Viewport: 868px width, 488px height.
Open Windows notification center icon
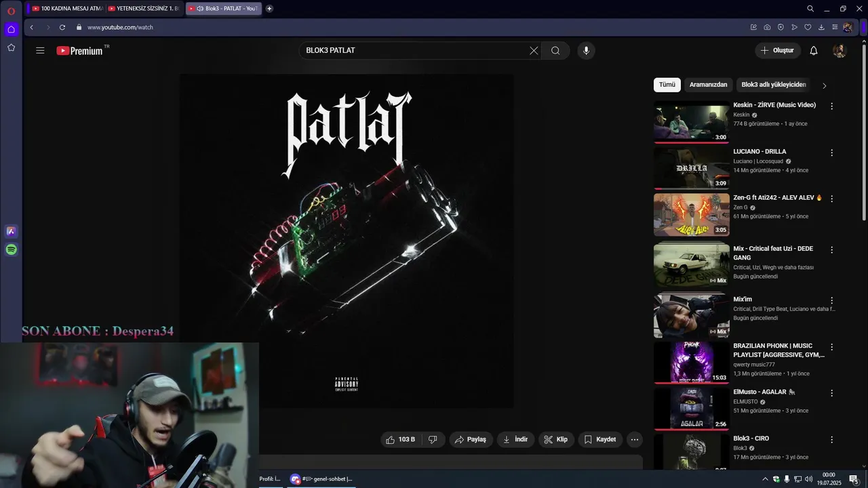[854, 479]
